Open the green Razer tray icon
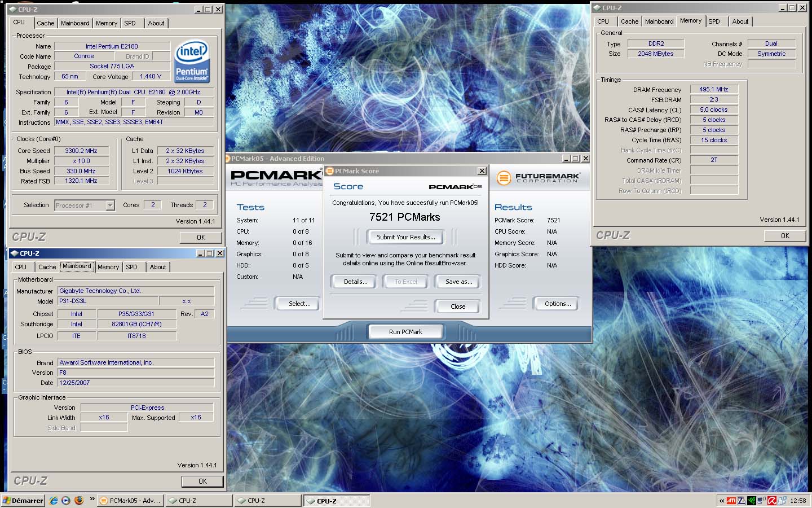Screen dimensions: 812x508 (x=751, y=501)
